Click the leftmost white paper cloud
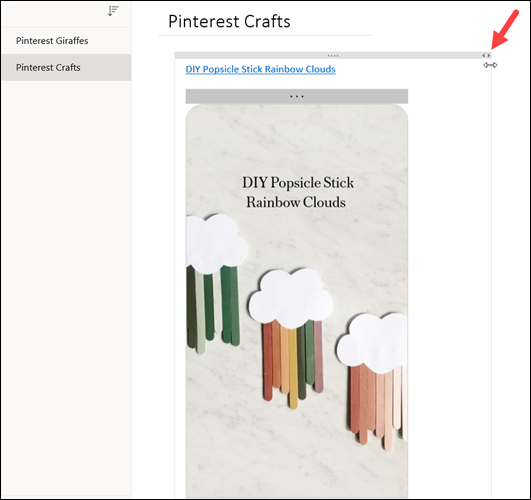Viewport: 531px width, 500px height. click(216, 243)
